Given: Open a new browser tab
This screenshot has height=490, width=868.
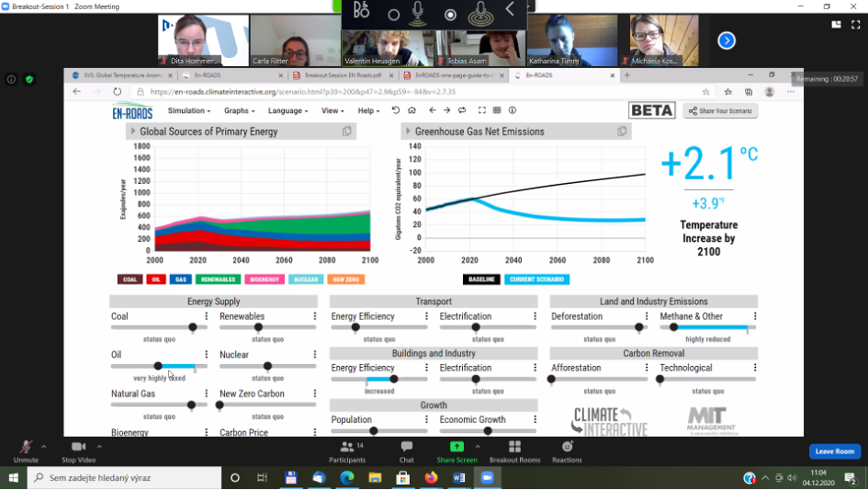Looking at the screenshot, I should coord(627,75).
